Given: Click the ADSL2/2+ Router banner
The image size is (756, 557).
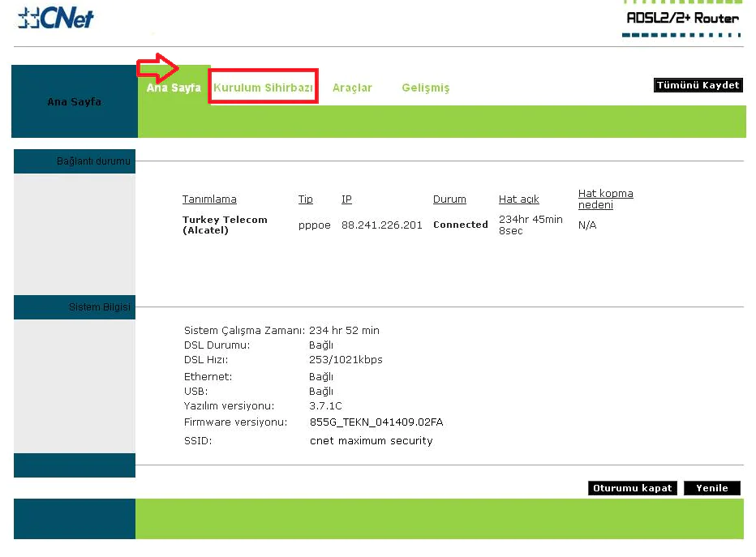Looking at the screenshot, I should click(682, 19).
